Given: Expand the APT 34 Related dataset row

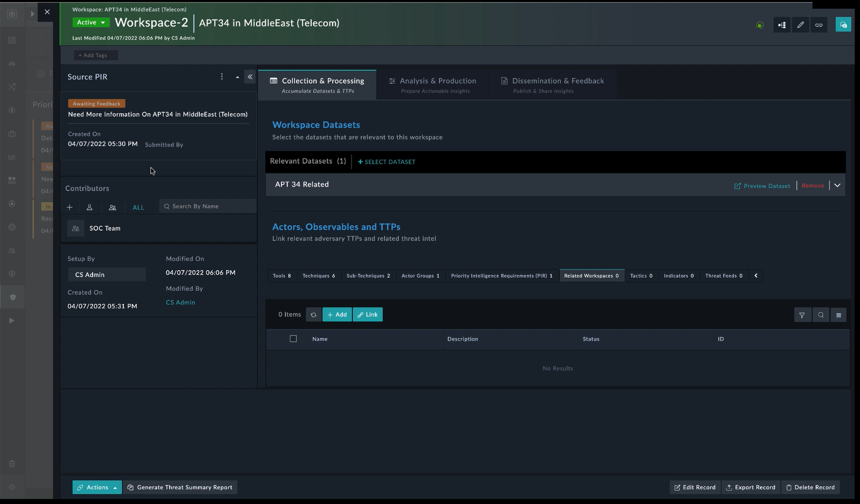Looking at the screenshot, I should [837, 185].
